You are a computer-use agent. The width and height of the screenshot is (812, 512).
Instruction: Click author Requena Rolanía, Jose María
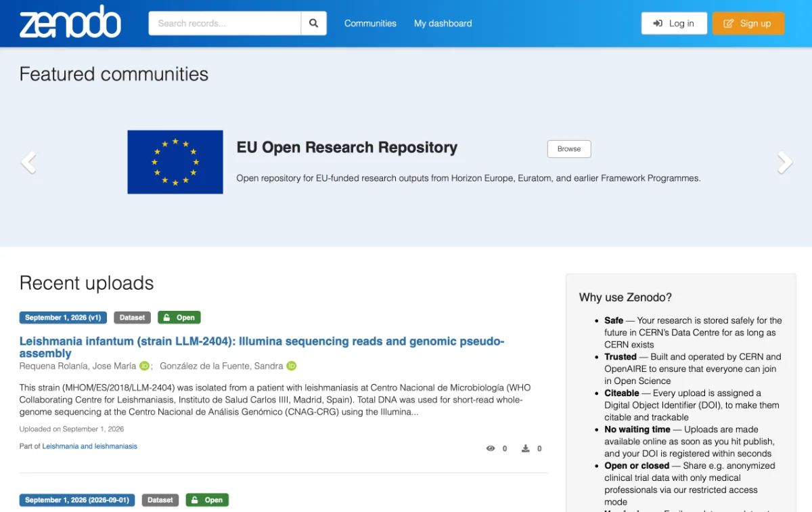[78, 366]
